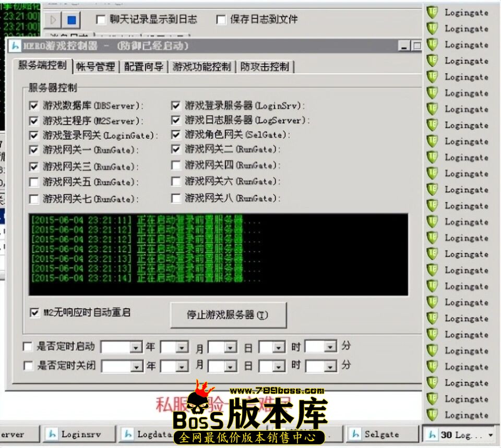Click the green server startup log console
Image resolution: width=501 pixels, height=448 pixels.
tap(218, 253)
